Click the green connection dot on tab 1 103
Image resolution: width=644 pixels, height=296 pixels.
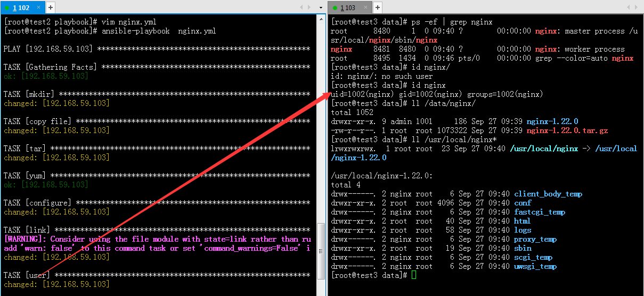(335, 8)
